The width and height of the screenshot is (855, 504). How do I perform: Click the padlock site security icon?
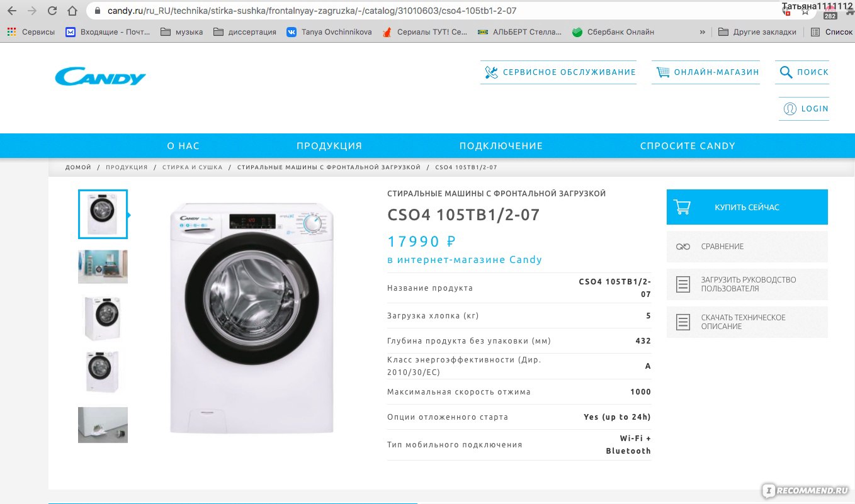click(x=97, y=11)
